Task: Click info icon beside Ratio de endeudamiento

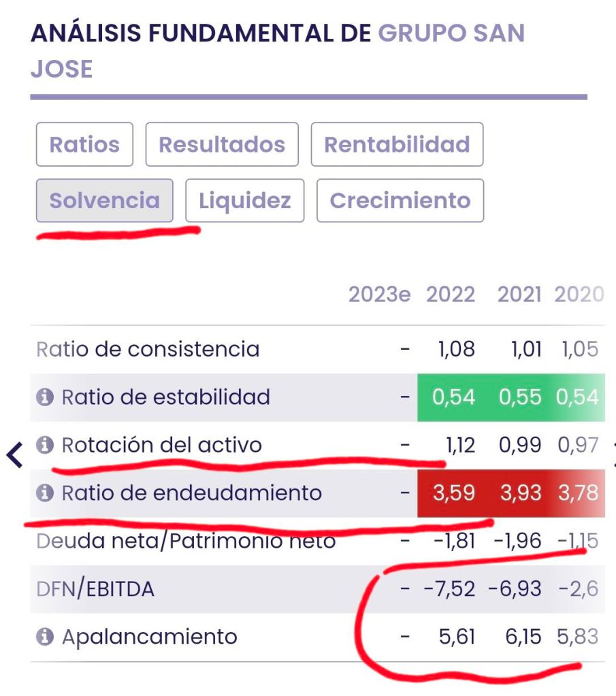Action: coord(45,493)
